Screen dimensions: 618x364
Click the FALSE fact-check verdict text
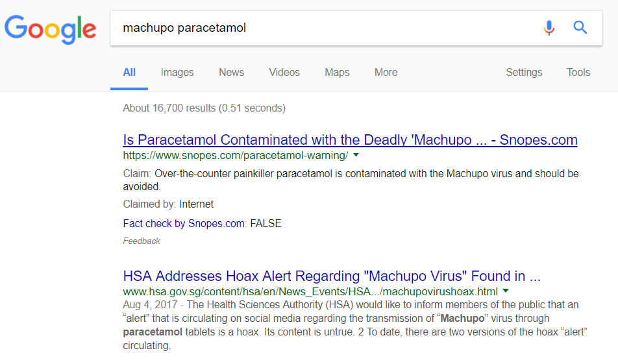pyautogui.click(x=266, y=224)
